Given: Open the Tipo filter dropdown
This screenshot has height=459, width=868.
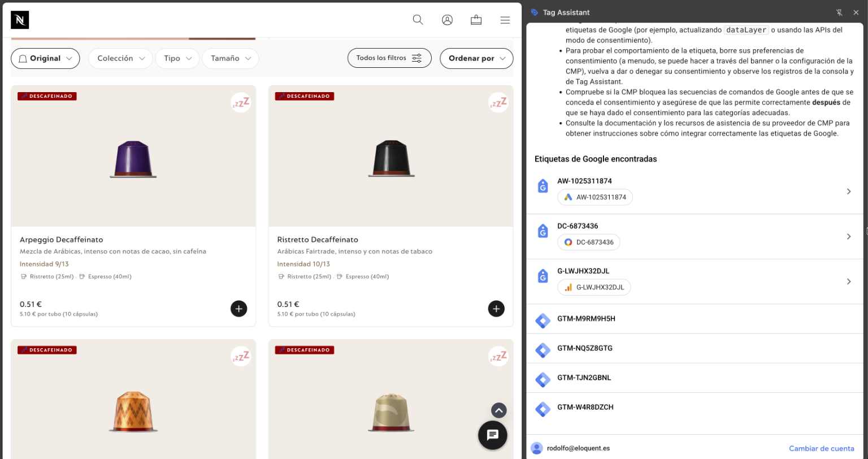Looking at the screenshot, I should (x=177, y=58).
